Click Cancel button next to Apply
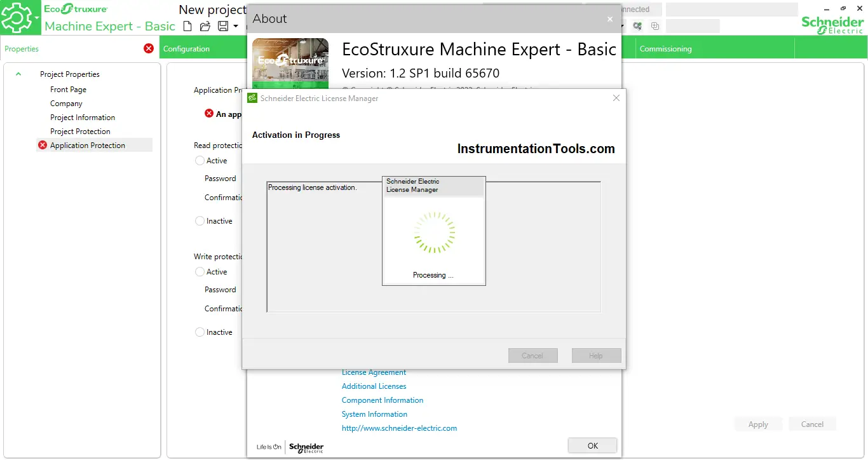 [x=812, y=424]
